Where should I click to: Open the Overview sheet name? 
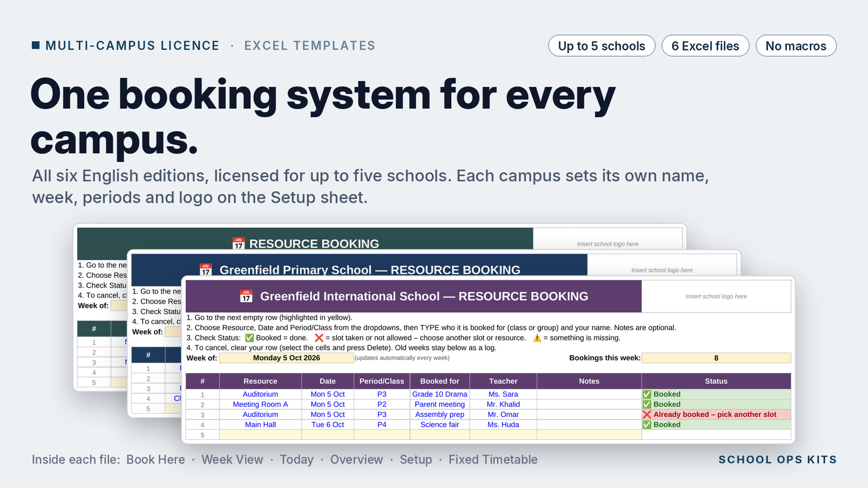357,460
